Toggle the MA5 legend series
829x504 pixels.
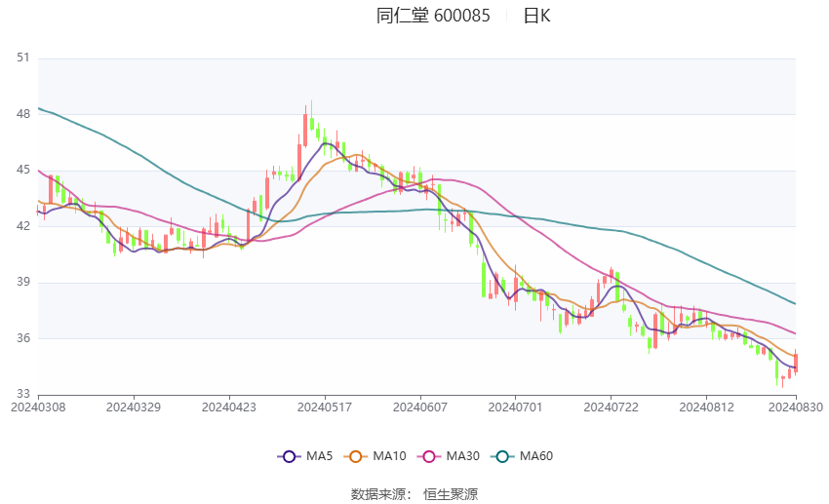305,456
